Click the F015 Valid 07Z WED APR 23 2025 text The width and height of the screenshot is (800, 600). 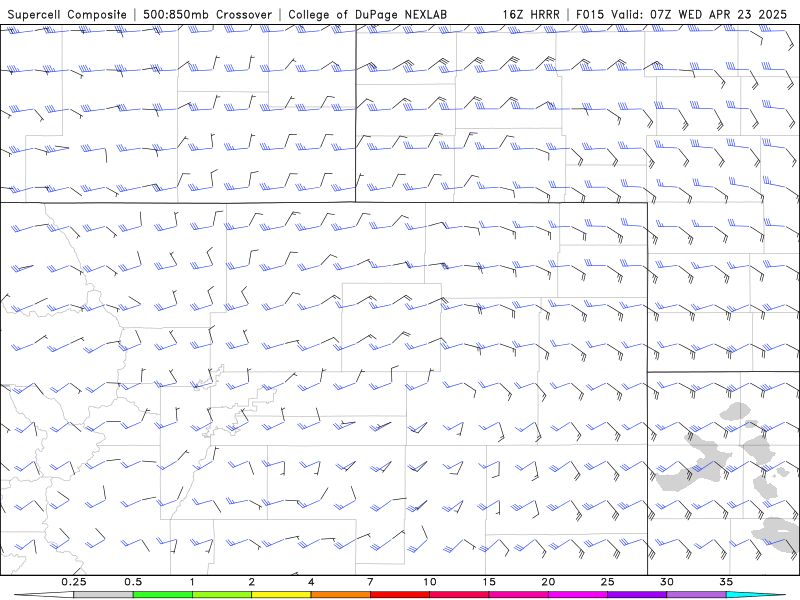click(681, 14)
